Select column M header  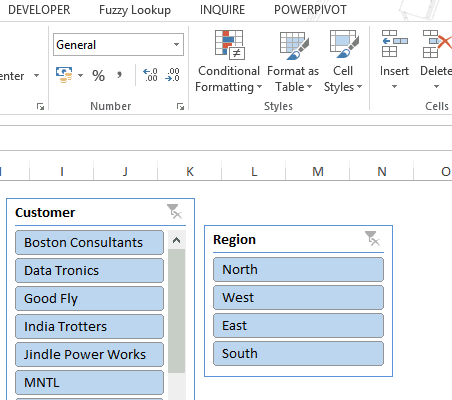[x=318, y=171]
